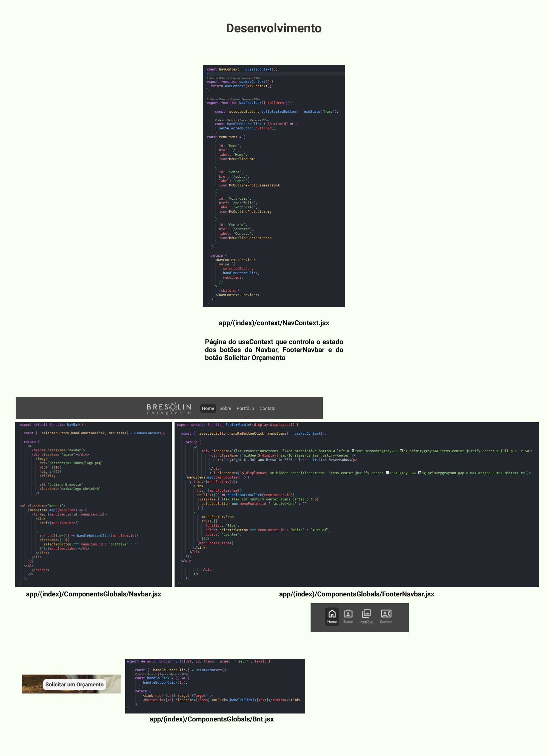Click the Contato contact phone icon

386,614
